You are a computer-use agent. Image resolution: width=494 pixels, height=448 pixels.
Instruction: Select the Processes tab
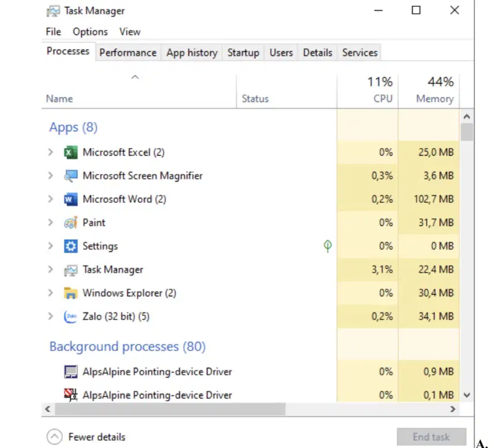tap(68, 51)
